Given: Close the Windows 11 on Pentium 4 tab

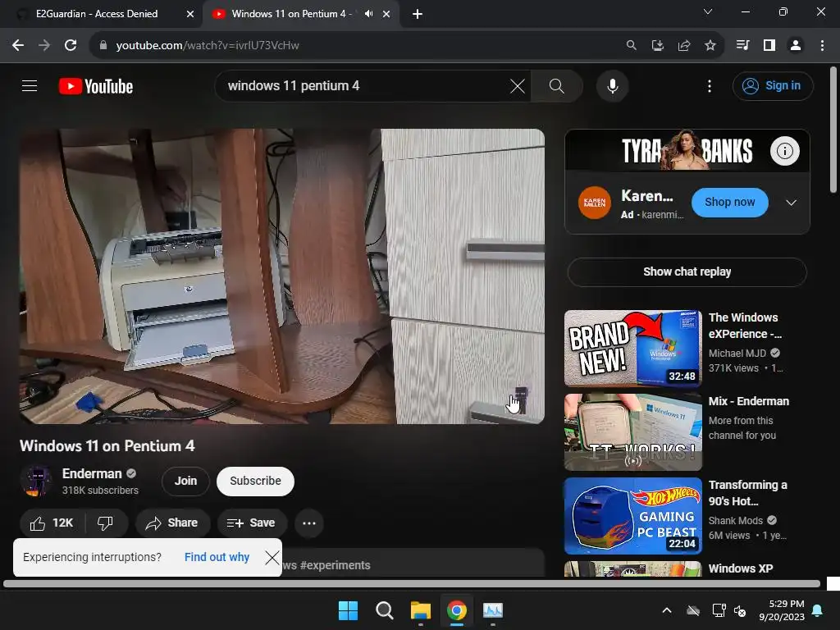Looking at the screenshot, I should pyautogui.click(x=386, y=14).
